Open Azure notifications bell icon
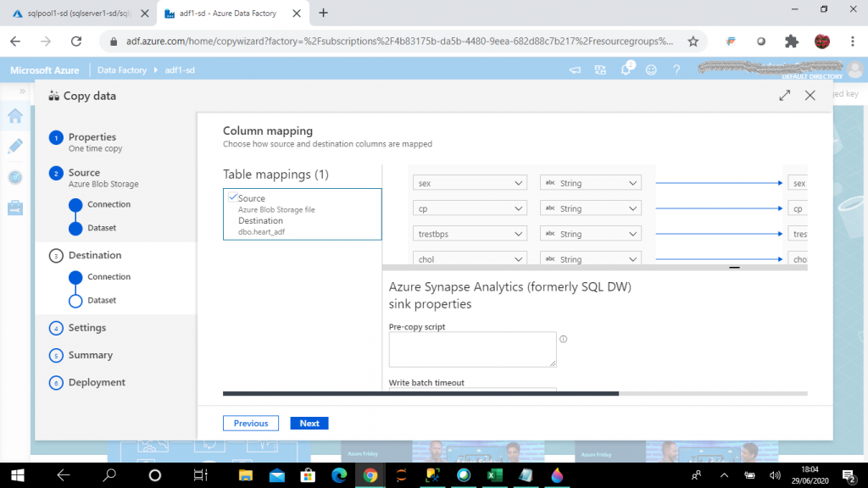 (x=626, y=69)
